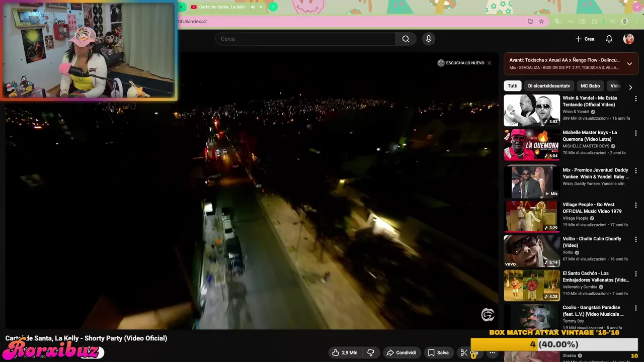This screenshot has height=362, width=644.
Task: Click the channel watermark logo on video
Action: click(x=488, y=315)
